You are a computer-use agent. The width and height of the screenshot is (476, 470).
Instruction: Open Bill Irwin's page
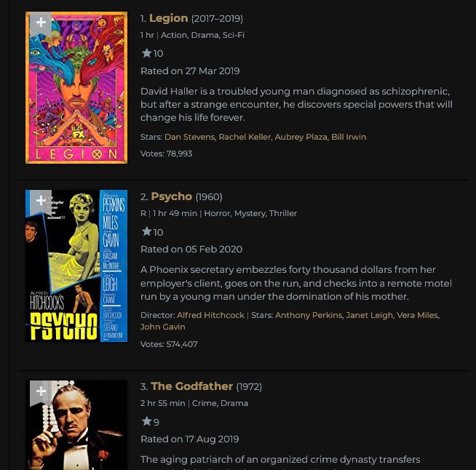pyautogui.click(x=349, y=137)
